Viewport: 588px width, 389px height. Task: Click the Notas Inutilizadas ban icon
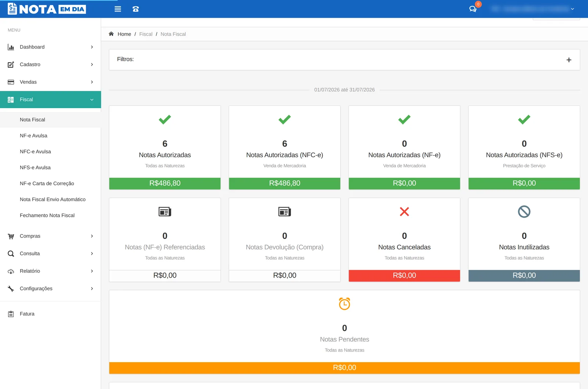point(524,211)
